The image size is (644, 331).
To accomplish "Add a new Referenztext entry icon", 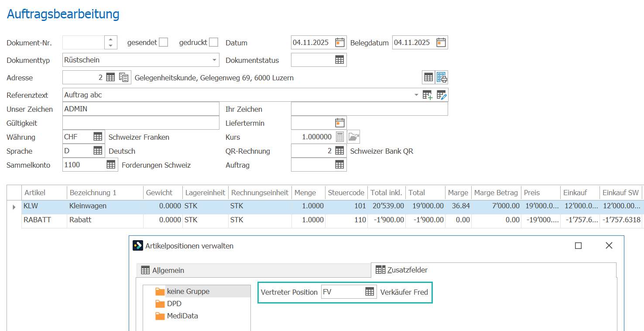I will (428, 95).
